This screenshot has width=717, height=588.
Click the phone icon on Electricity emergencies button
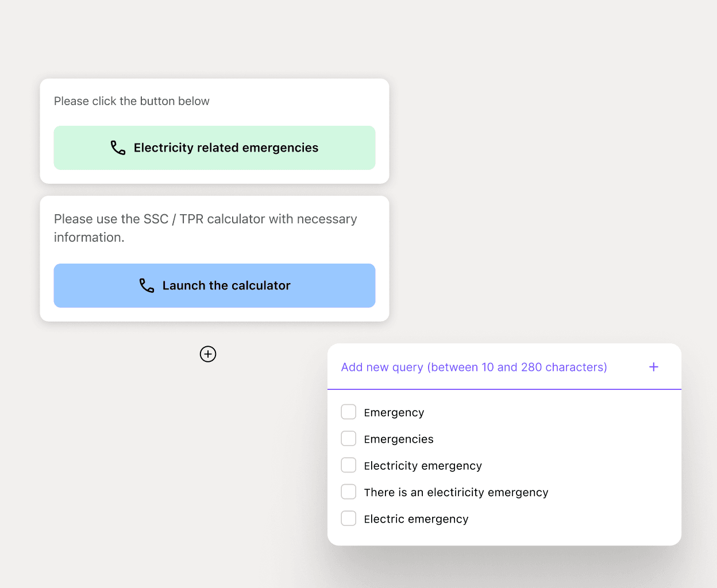(118, 148)
